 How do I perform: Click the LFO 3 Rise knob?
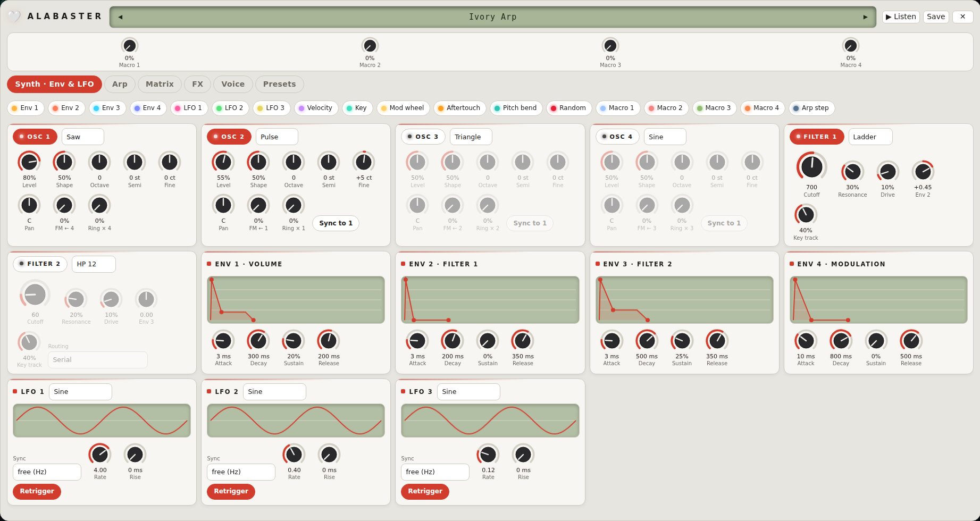coord(523,454)
